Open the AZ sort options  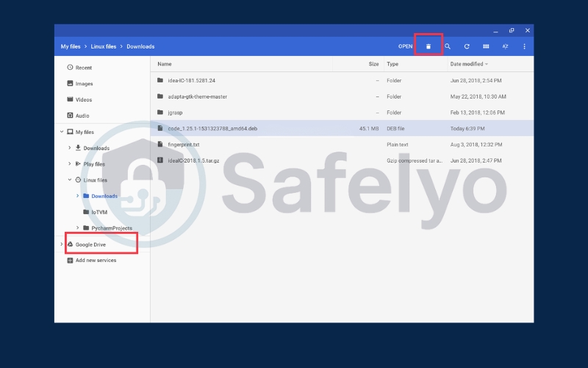tap(505, 46)
